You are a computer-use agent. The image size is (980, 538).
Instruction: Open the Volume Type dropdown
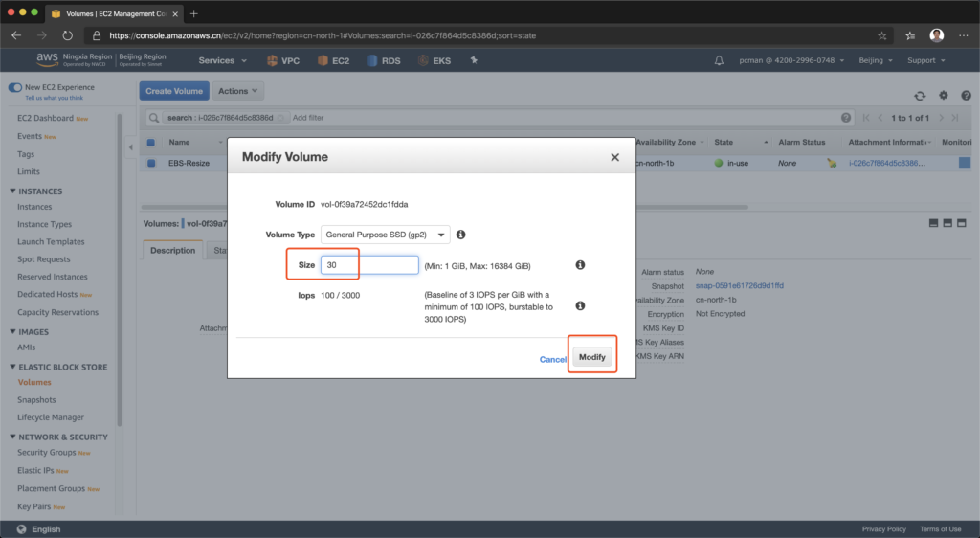point(385,235)
